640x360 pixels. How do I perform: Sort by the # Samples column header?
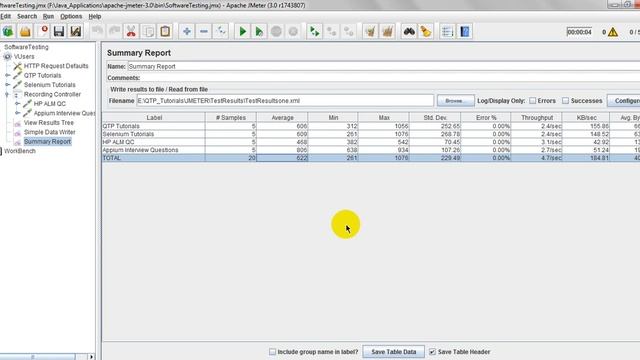(x=231, y=118)
